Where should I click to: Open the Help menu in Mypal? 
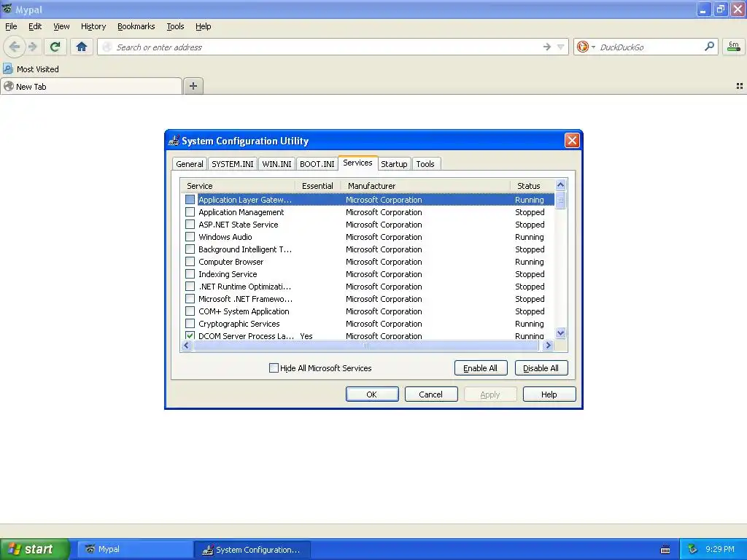click(204, 26)
